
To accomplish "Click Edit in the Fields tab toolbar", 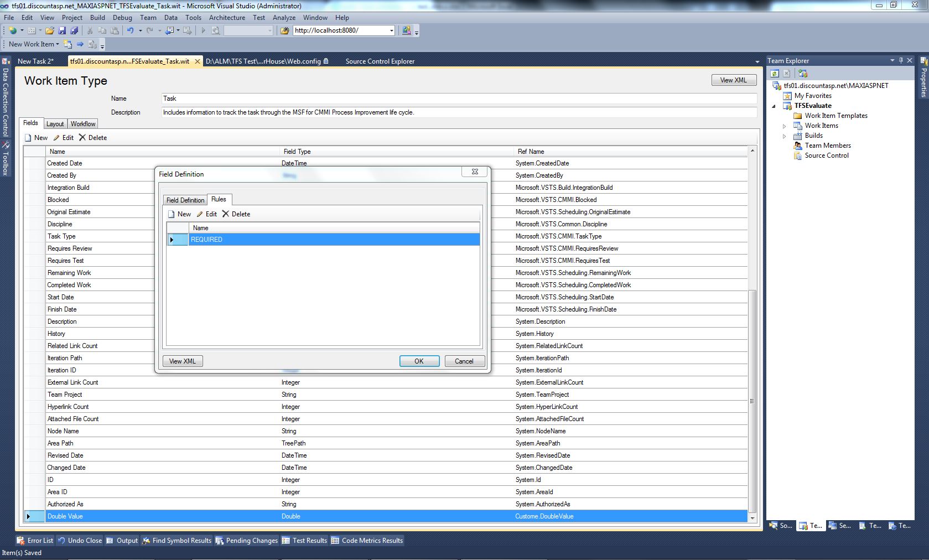I will coord(63,138).
